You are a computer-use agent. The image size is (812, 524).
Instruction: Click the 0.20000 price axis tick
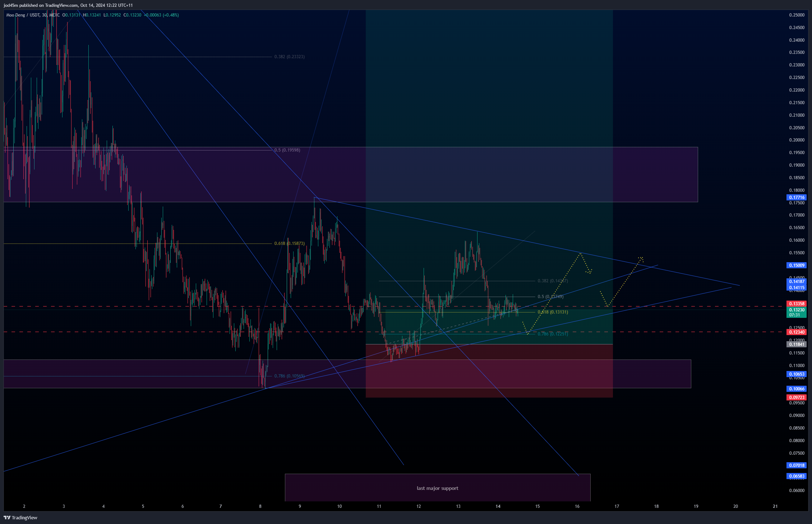pos(797,140)
